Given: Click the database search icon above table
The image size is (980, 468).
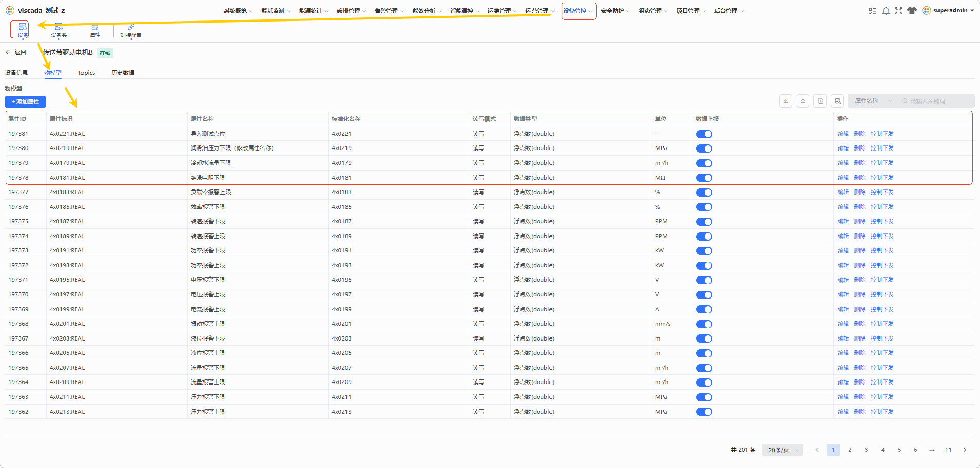Looking at the screenshot, I should [x=838, y=101].
